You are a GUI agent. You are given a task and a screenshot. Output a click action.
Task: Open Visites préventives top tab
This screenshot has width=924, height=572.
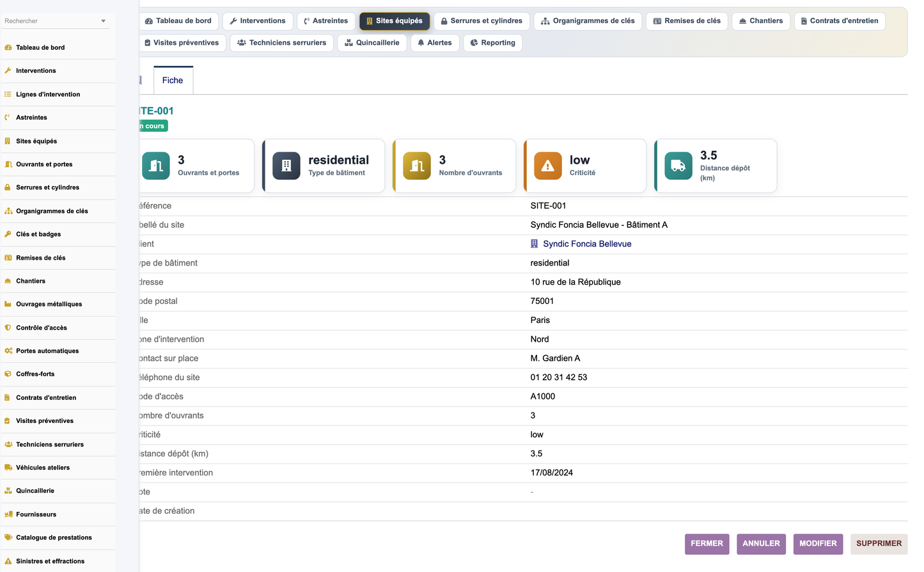pos(182,43)
